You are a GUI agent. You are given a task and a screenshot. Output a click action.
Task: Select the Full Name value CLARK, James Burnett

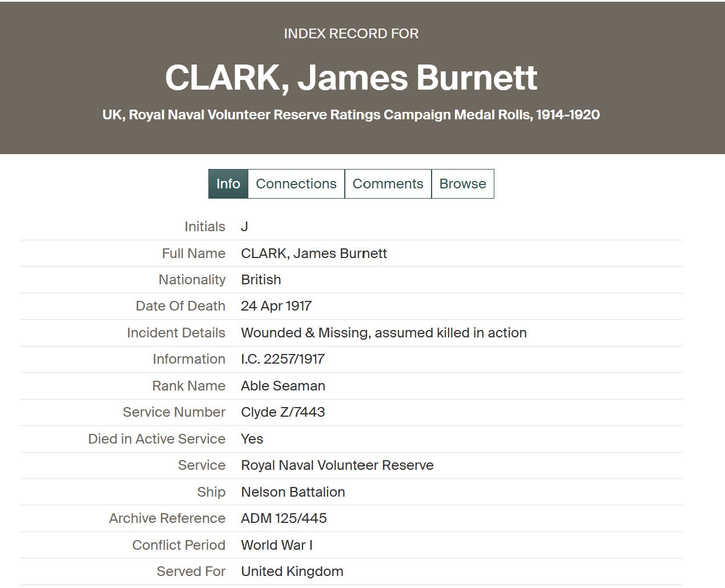click(314, 253)
